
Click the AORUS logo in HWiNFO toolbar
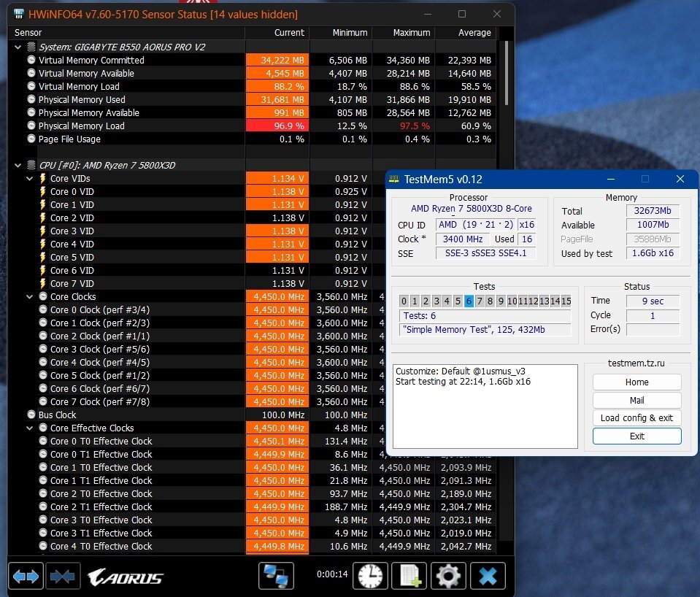click(126, 577)
